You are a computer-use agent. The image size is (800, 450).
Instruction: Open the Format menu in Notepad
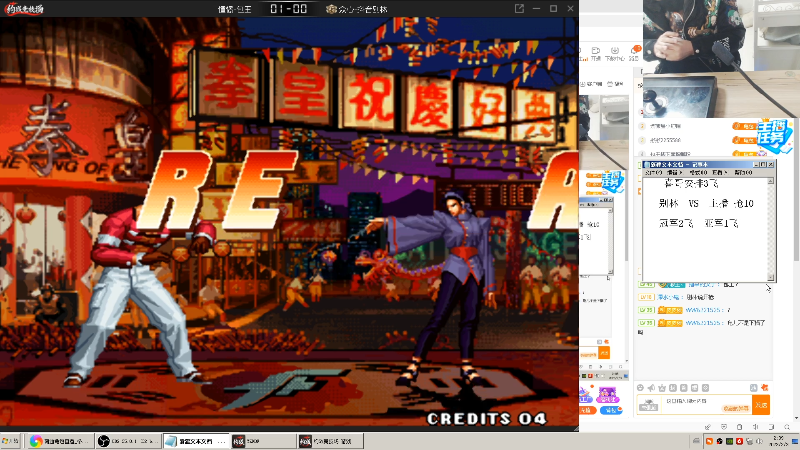(x=697, y=172)
